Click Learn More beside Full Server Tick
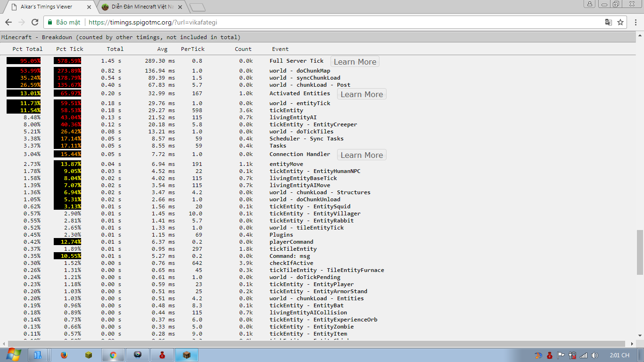 (x=355, y=62)
